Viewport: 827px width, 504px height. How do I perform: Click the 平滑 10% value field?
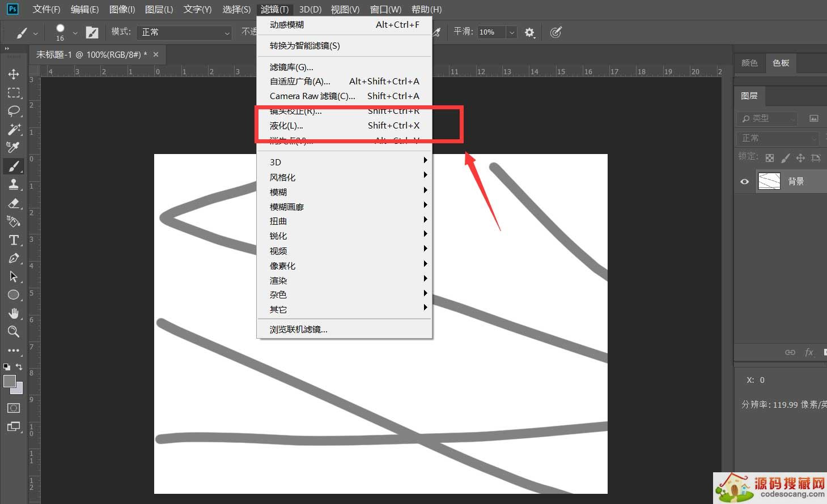click(x=491, y=32)
